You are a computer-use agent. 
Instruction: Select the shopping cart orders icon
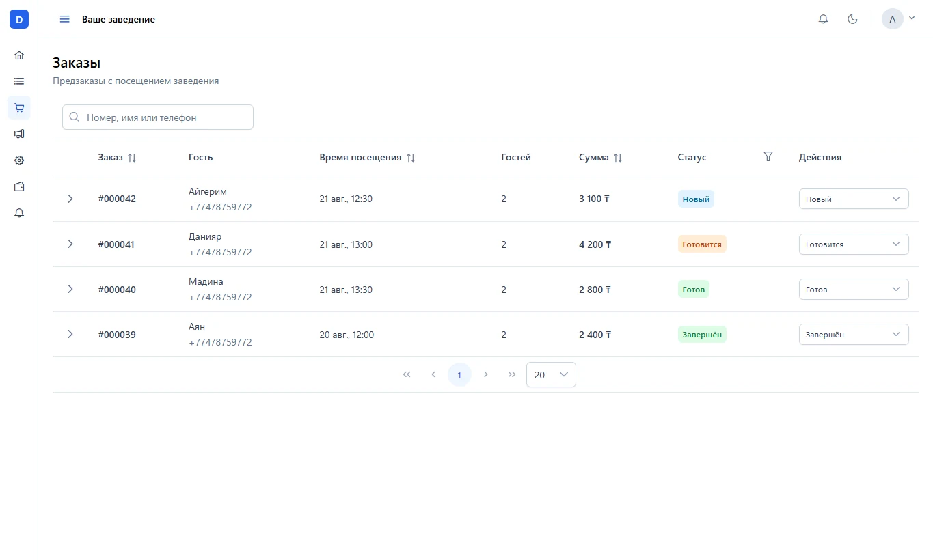[x=19, y=108]
